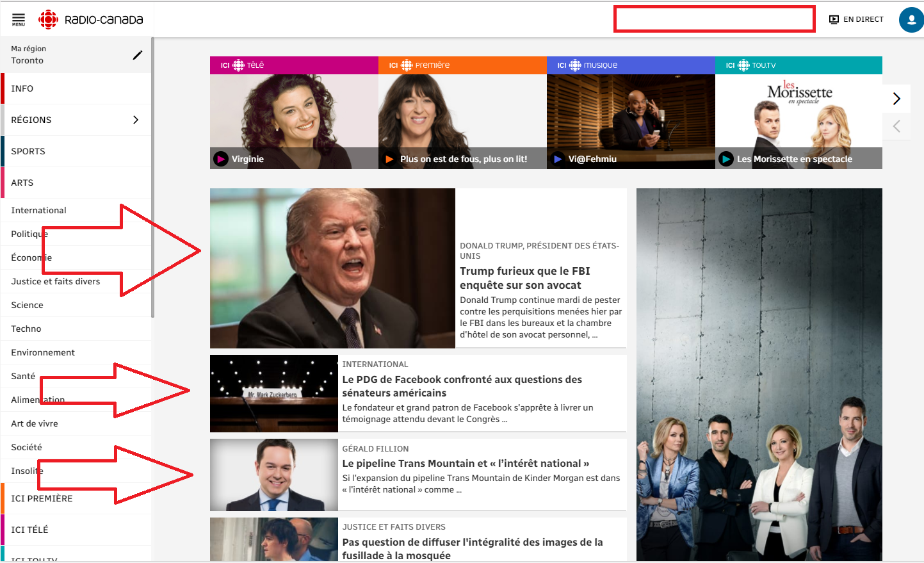This screenshot has height=563, width=924.
Task: Read 'Trump furieux que le FBI enquête' headline
Action: (x=525, y=278)
